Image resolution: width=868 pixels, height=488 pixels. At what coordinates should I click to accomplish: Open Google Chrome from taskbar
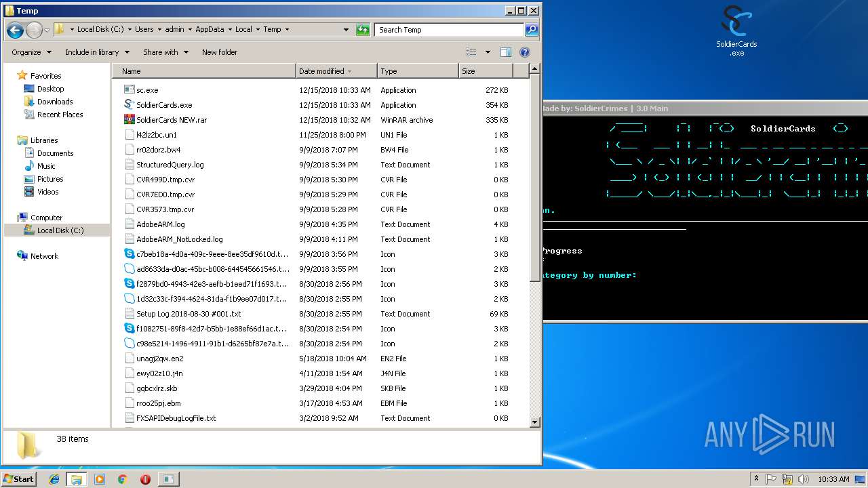coord(123,479)
